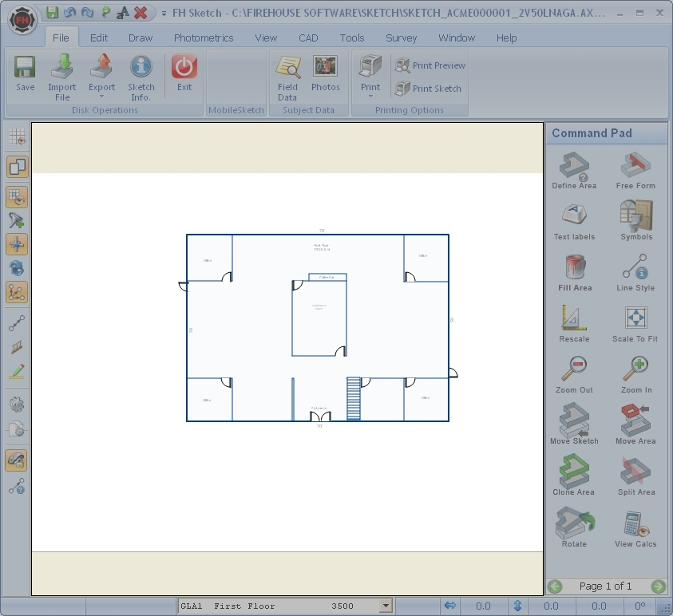Redo action via quick access arrow
This screenshot has width=673, height=616.
click(87, 13)
